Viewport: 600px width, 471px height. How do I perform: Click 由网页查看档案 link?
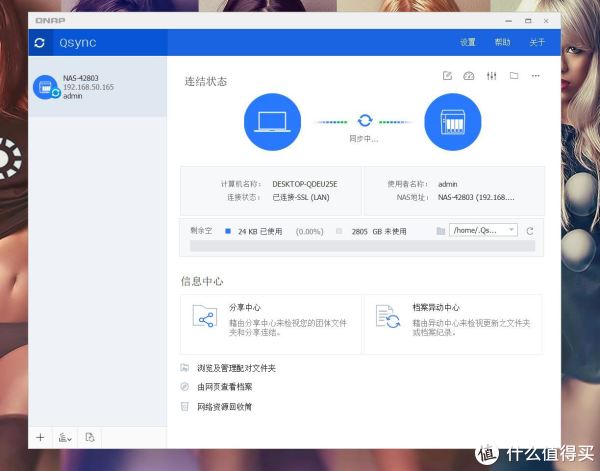(224, 387)
